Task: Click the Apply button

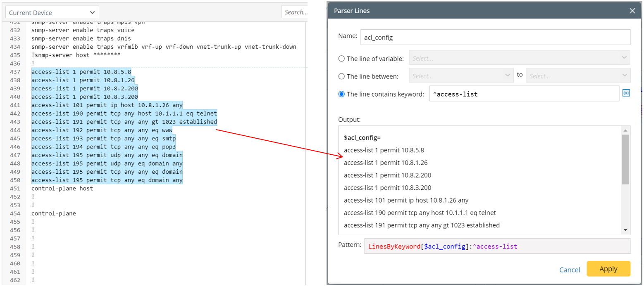Action: pyautogui.click(x=608, y=269)
